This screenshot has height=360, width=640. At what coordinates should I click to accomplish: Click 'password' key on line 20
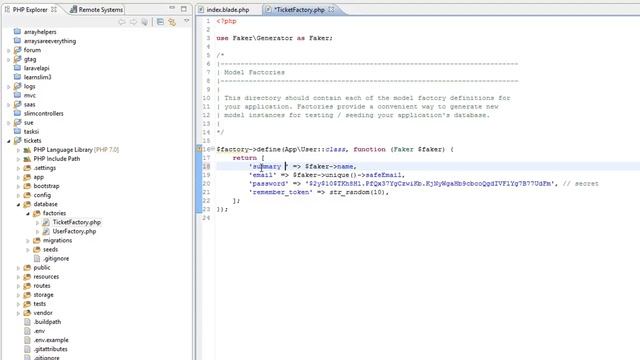coord(269,183)
